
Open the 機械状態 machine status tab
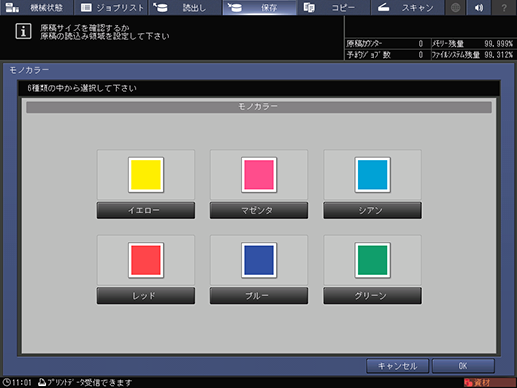(x=36, y=7)
